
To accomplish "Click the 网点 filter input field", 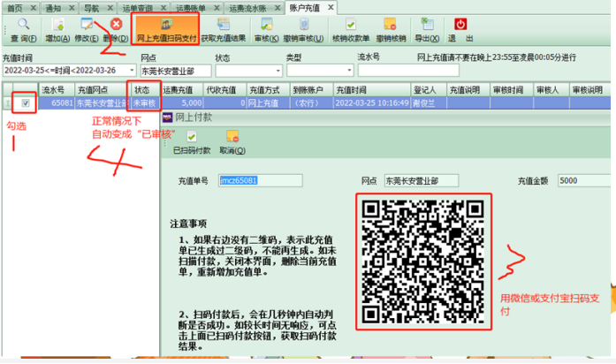I will [x=176, y=71].
